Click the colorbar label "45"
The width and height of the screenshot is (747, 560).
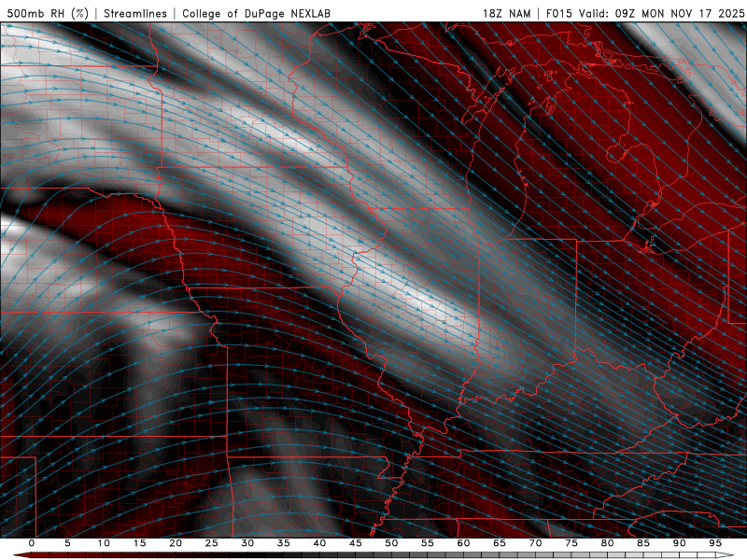[356, 543]
